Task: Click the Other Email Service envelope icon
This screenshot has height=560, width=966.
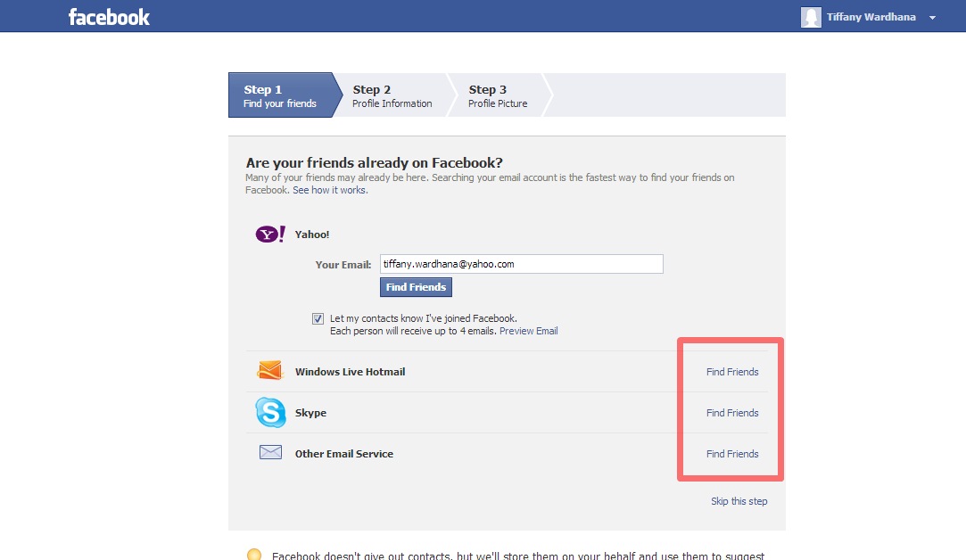Action: click(x=270, y=452)
